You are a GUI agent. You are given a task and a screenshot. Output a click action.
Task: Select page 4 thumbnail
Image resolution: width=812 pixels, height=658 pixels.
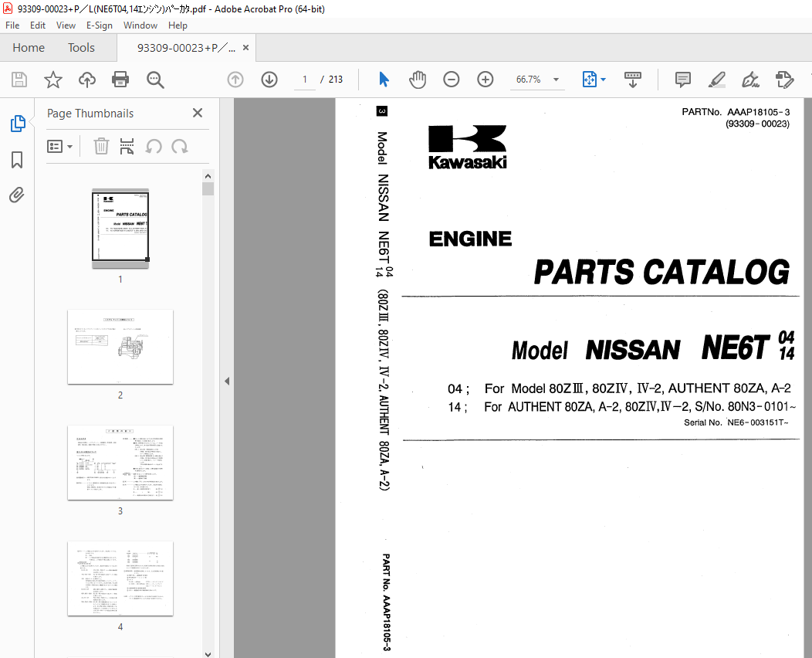point(120,578)
